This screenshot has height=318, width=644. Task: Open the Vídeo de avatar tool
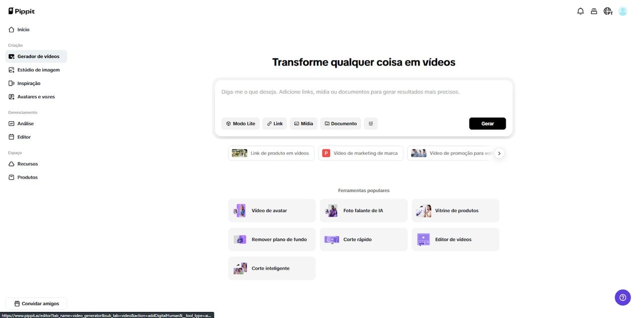(x=272, y=211)
